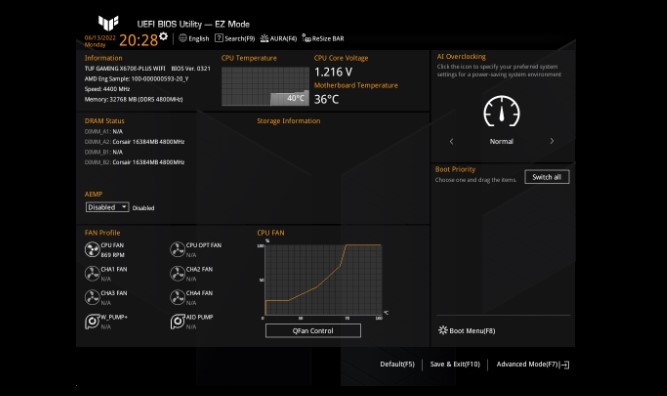Image resolution: width=667 pixels, height=396 pixels.
Task: Switch to next overclocking mode with right chevron
Action: (x=552, y=141)
